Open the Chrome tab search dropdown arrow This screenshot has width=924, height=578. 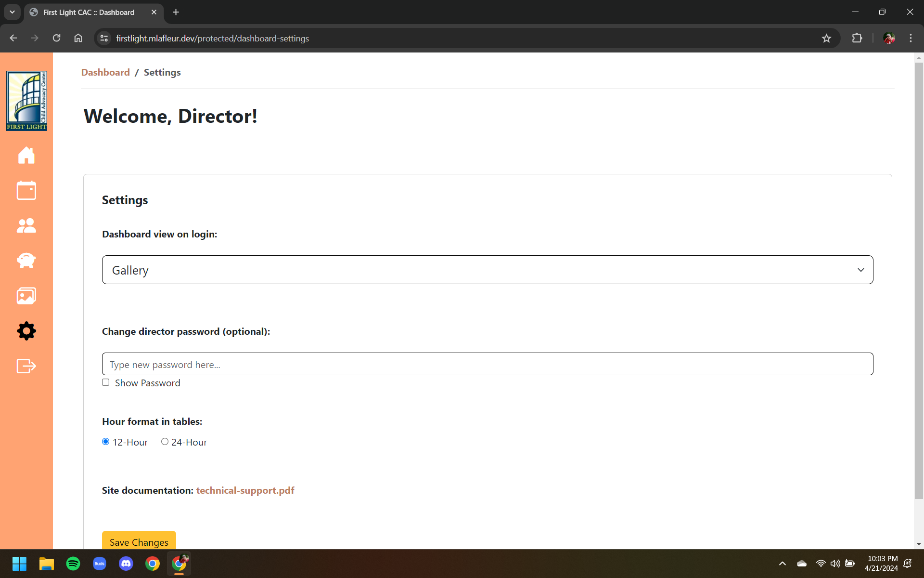(x=12, y=12)
